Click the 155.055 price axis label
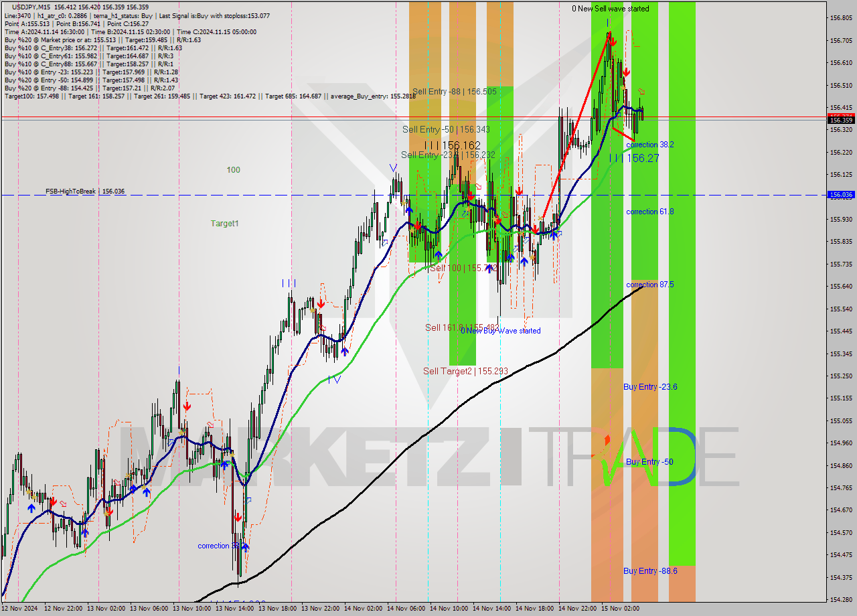This screenshot has height=616, width=857. [x=842, y=420]
